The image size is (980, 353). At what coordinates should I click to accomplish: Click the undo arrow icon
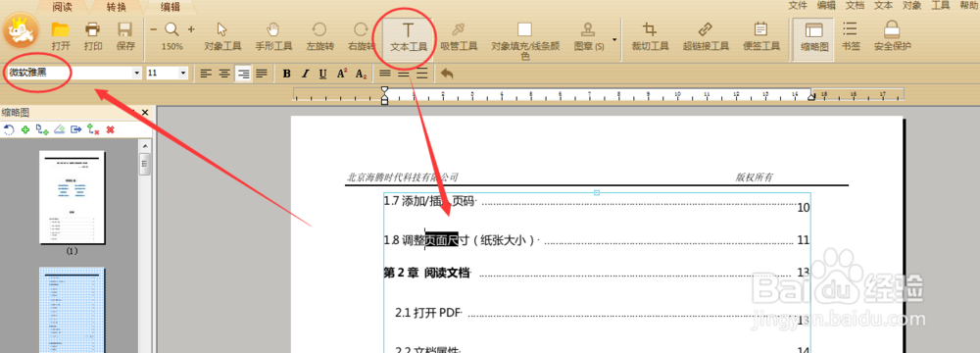pyautogui.click(x=447, y=74)
